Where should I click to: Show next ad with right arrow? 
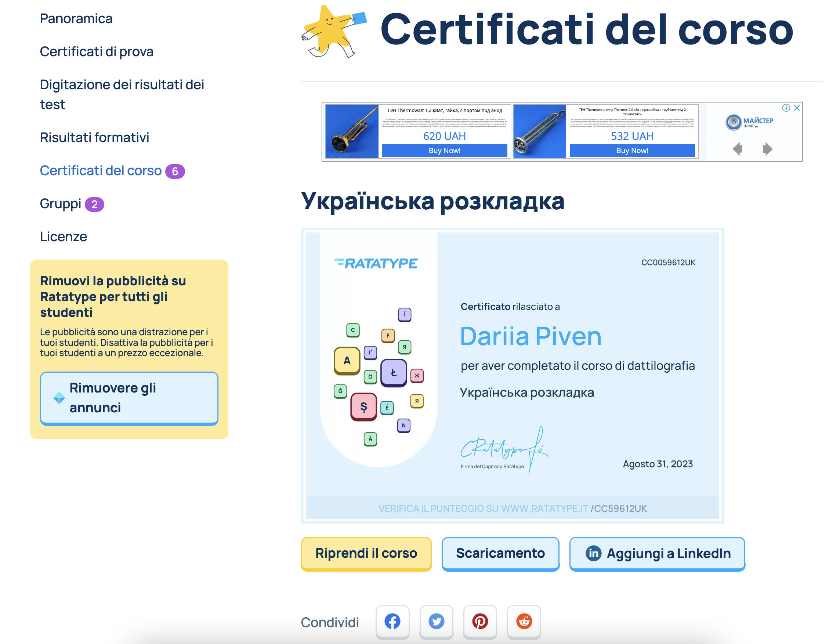pos(767,149)
